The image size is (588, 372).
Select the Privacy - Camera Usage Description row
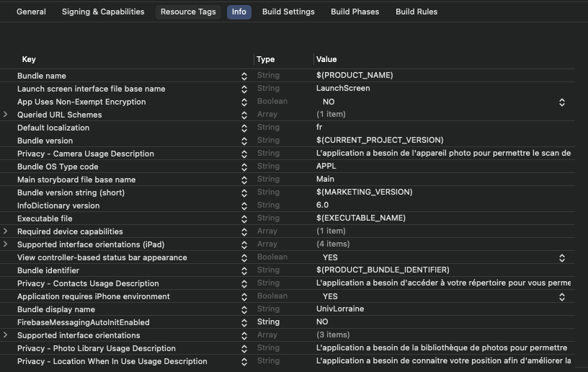click(x=86, y=154)
